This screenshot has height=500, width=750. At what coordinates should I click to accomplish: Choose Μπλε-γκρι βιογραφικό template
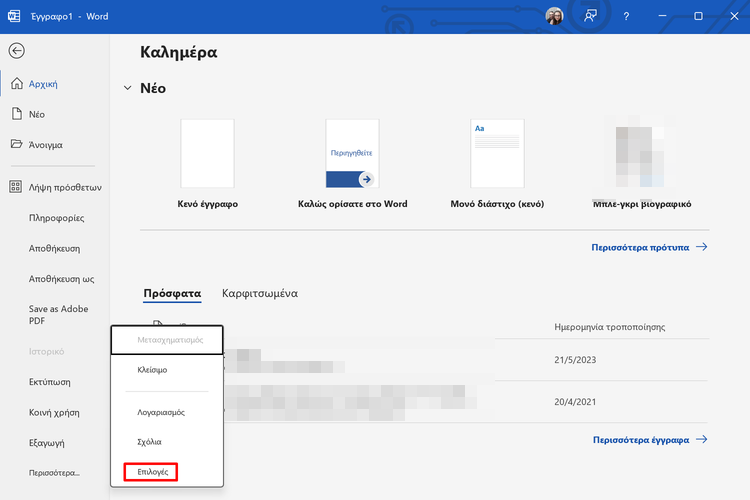642,164
